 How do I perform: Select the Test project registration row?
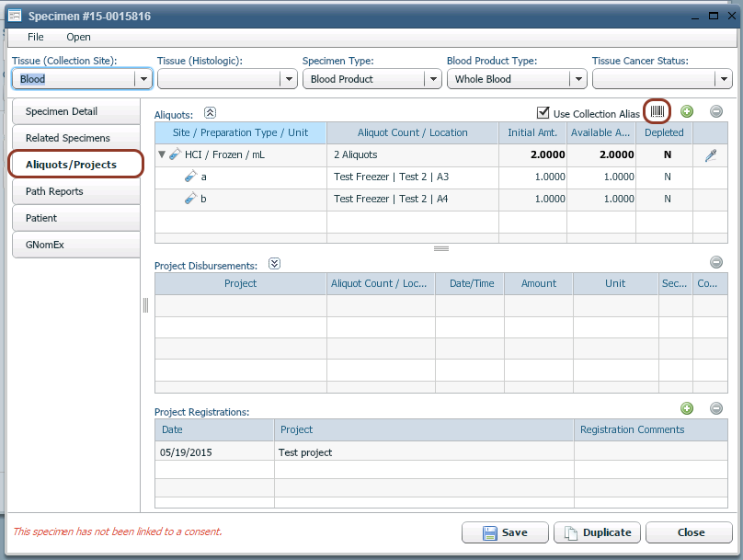click(x=441, y=452)
